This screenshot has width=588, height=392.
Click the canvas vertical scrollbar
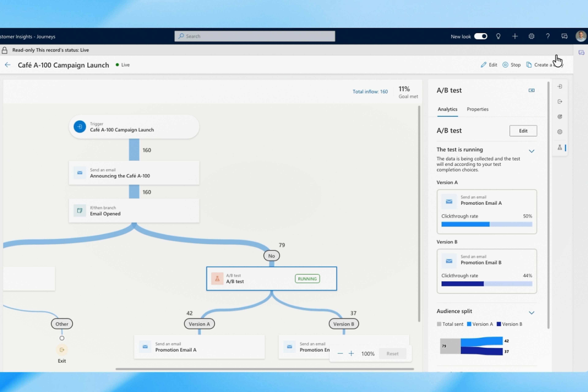[419, 213]
